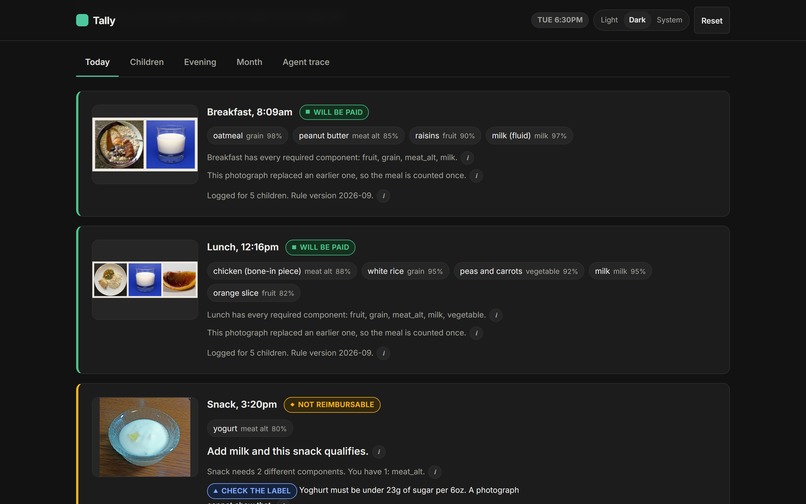This screenshot has width=806, height=504.
Task: Select the lunch milk 95% chip
Action: point(620,271)
